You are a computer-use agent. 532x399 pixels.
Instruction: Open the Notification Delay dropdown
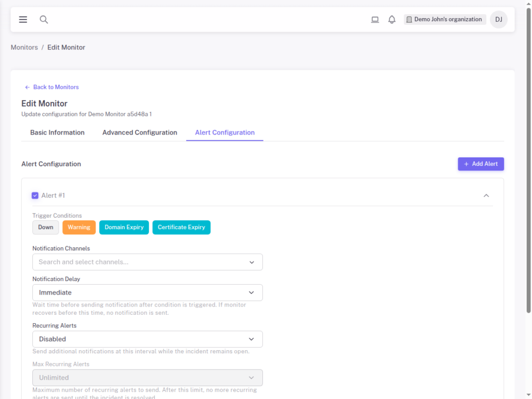click(147, 292)
